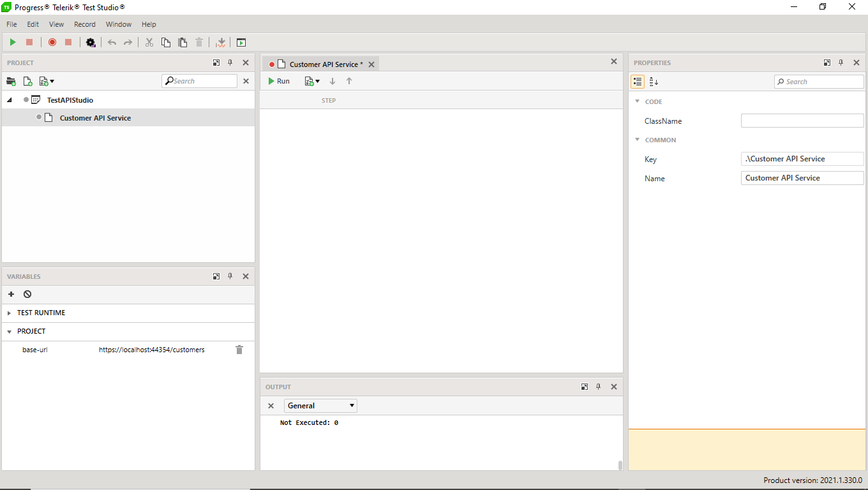This screenshot has width=868, height=490.
Task: Click the Undo arrow icon
Action: click(x=112, y=42)
